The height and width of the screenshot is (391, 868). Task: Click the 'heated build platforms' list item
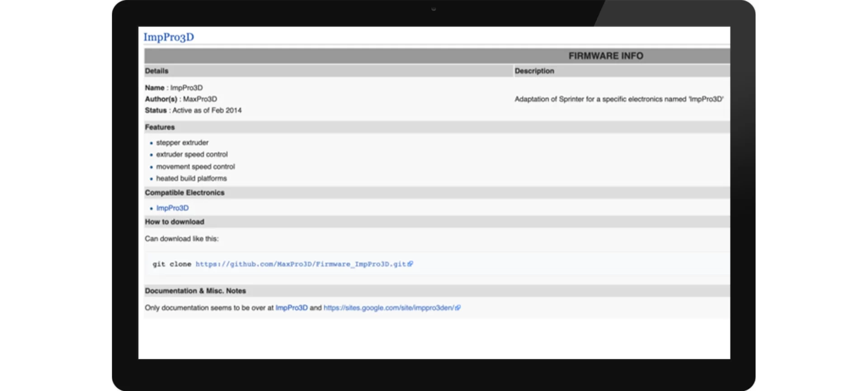191,178
